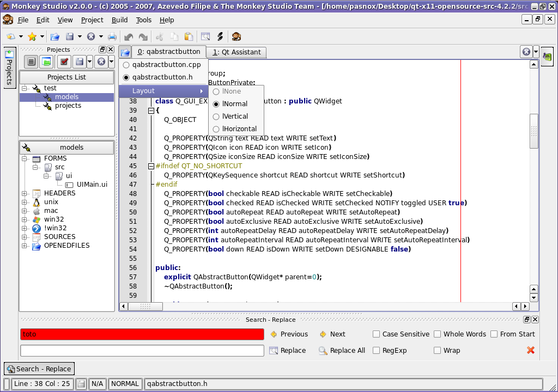Image resolution: width=558 pixels, height=392 pixels.
Task: Click the yellow star toolbar icon
Action: click(x=32, y=36)
